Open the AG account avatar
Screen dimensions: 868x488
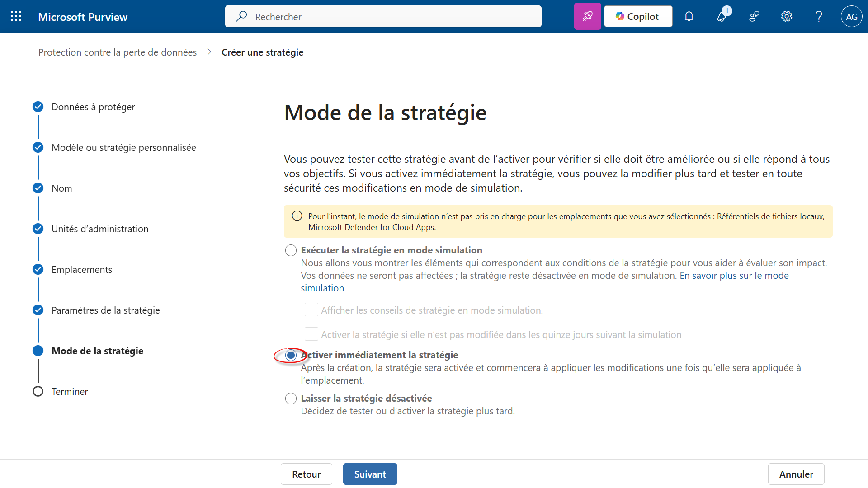pyautogui.click(x=851, y=17)
